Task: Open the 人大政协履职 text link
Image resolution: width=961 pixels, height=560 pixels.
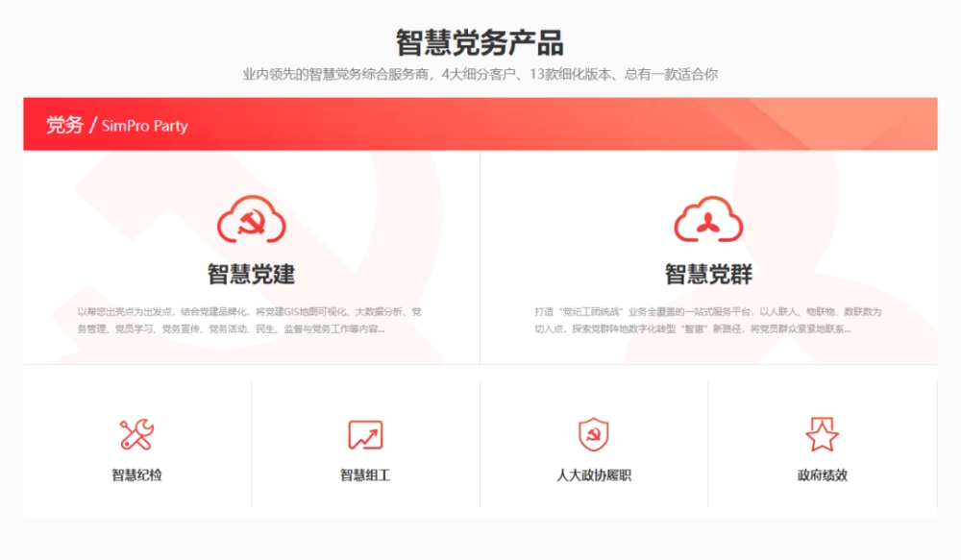Action: 593,475
